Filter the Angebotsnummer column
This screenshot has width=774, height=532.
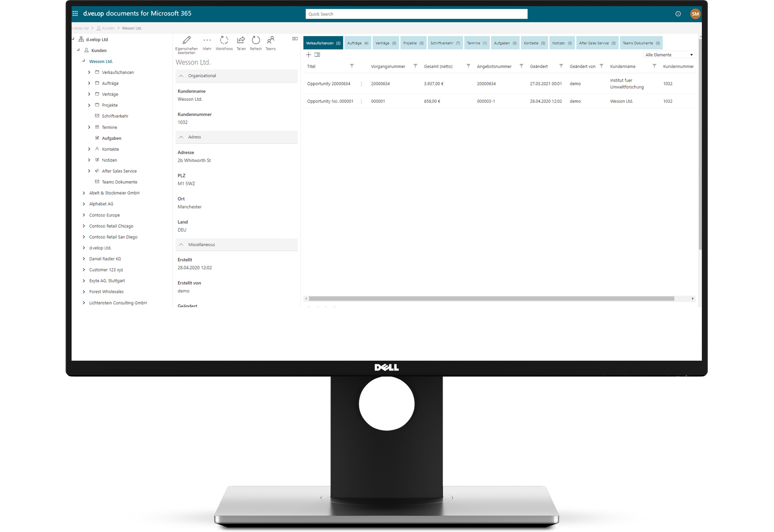click(521, 66)
